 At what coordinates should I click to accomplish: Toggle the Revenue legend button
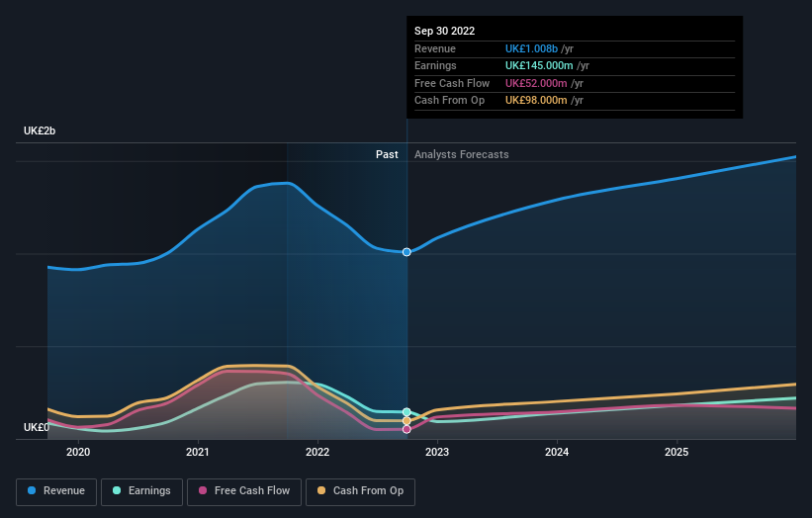[x=56, y=491]
